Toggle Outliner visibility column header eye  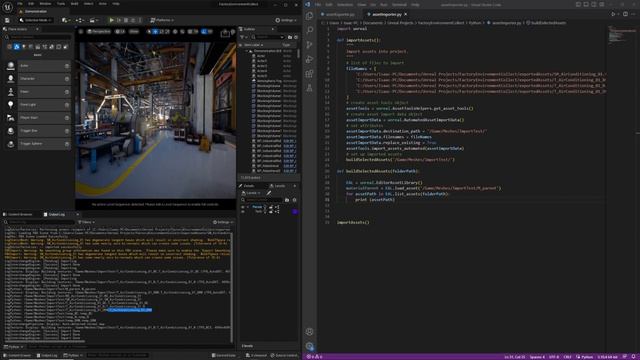(241, 45)
